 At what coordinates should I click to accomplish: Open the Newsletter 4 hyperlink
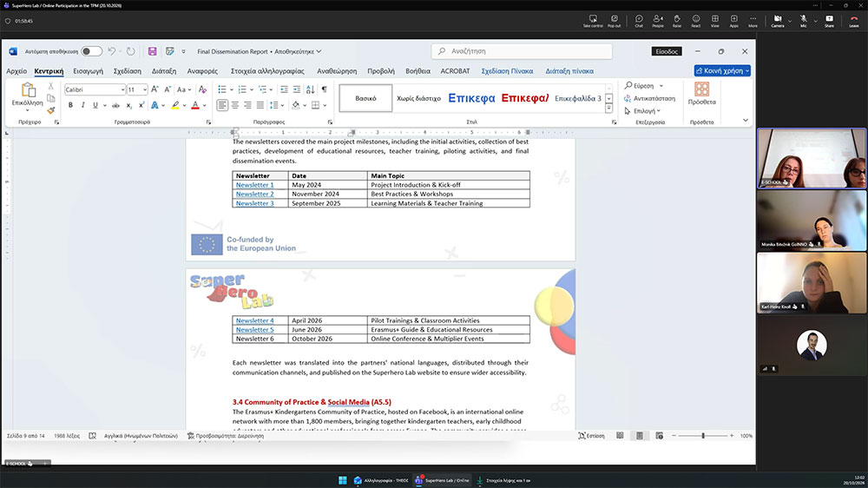[x=254, y=320]
